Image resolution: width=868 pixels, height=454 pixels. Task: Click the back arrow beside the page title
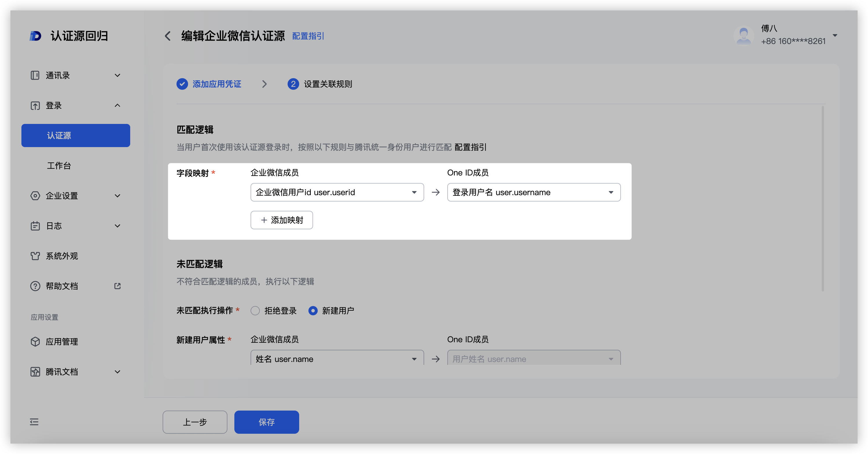[168, 36]
